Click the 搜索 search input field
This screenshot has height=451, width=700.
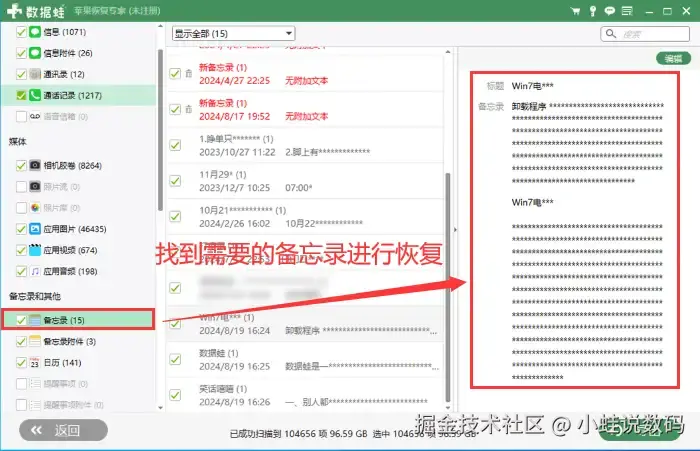coord(645,33)
